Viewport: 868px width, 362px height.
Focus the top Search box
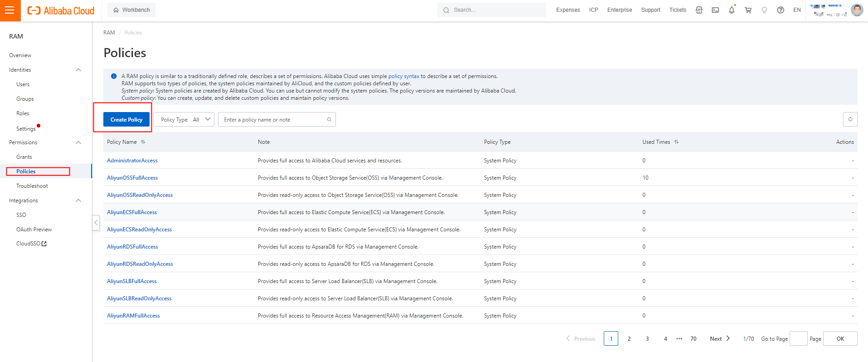[492, 10]
